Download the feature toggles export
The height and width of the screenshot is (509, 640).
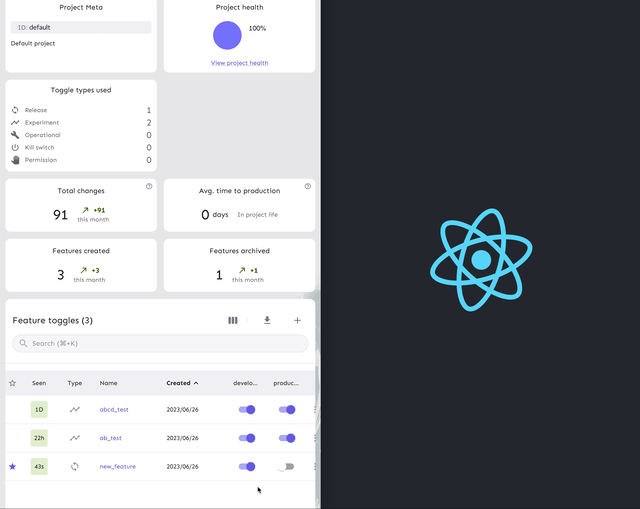(267, 320)
